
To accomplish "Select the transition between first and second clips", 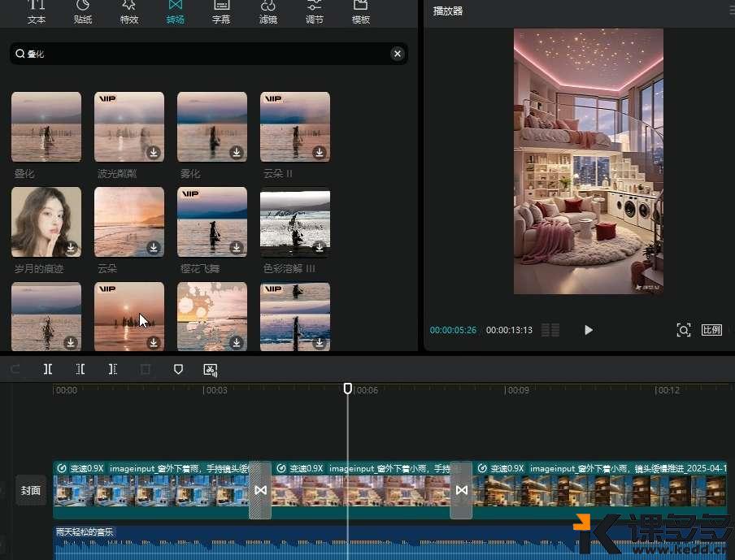I will click(260, 490).
